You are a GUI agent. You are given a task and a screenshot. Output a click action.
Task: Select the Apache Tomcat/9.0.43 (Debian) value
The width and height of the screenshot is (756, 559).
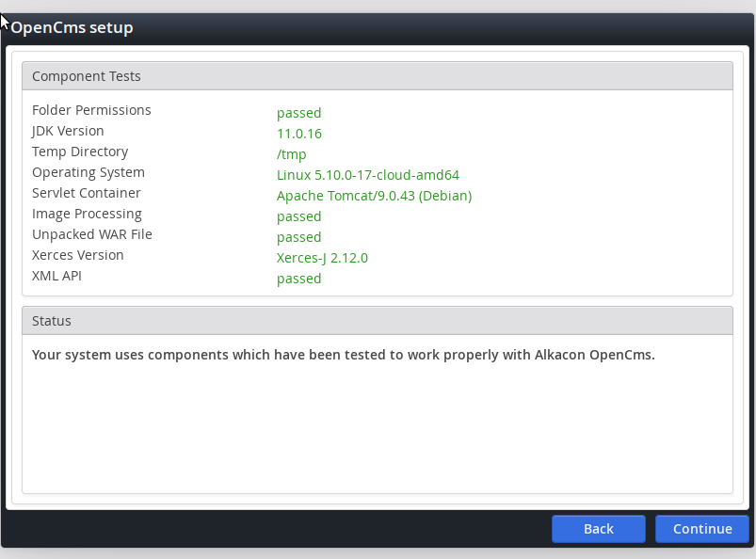tap(374, 196)
